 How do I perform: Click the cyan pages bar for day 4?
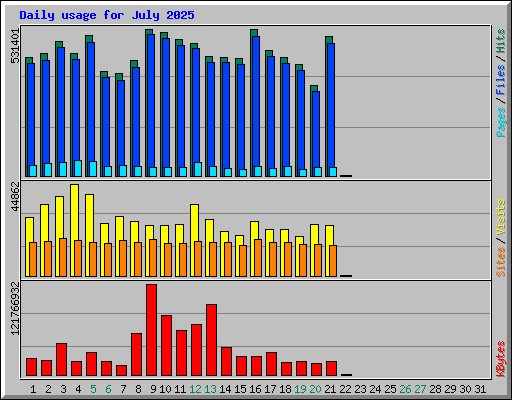pos(78,168)
